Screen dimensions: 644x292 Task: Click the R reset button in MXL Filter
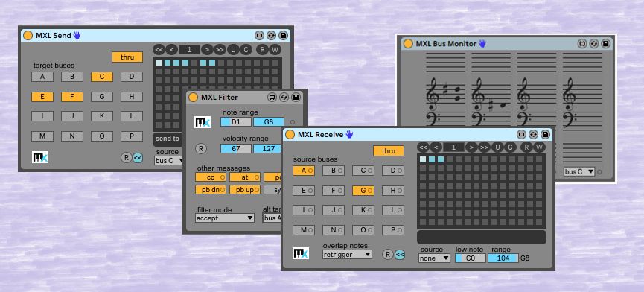(x=200, y=149)
